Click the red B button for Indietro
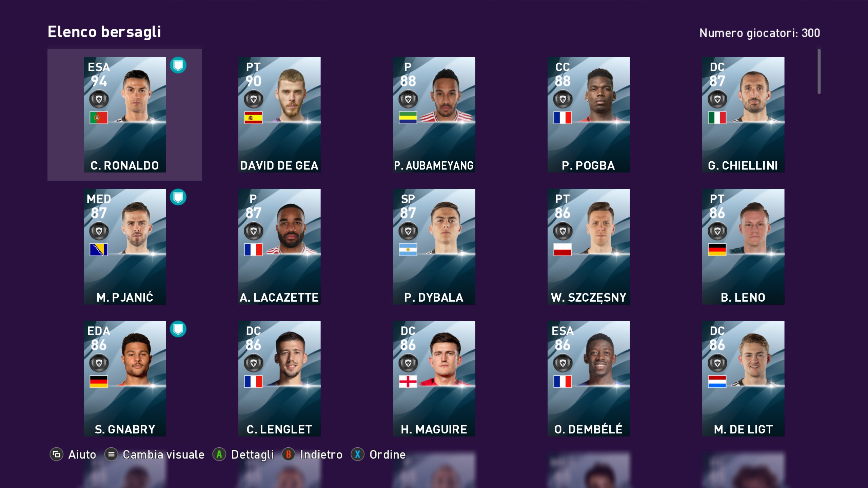Image resolution: width=868 pixels, height=488 pixels. [289, 454]
